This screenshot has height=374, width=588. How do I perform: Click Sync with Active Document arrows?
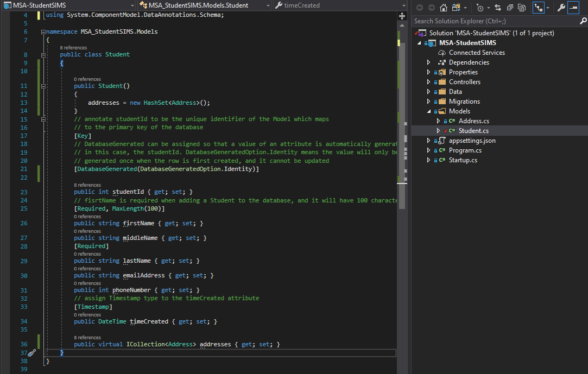coord(498,8)
